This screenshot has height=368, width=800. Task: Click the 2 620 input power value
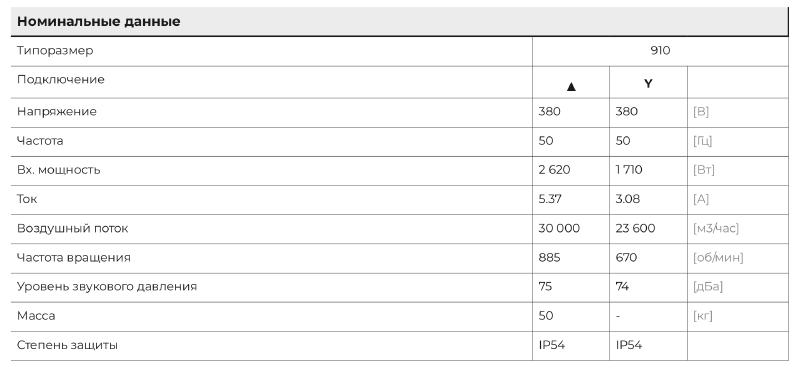[x=554, y=169]
